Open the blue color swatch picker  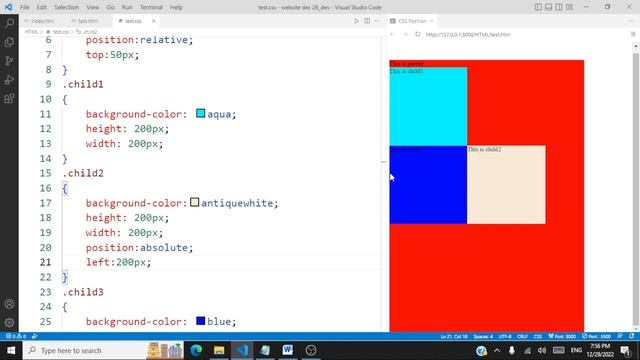(200, 321)
